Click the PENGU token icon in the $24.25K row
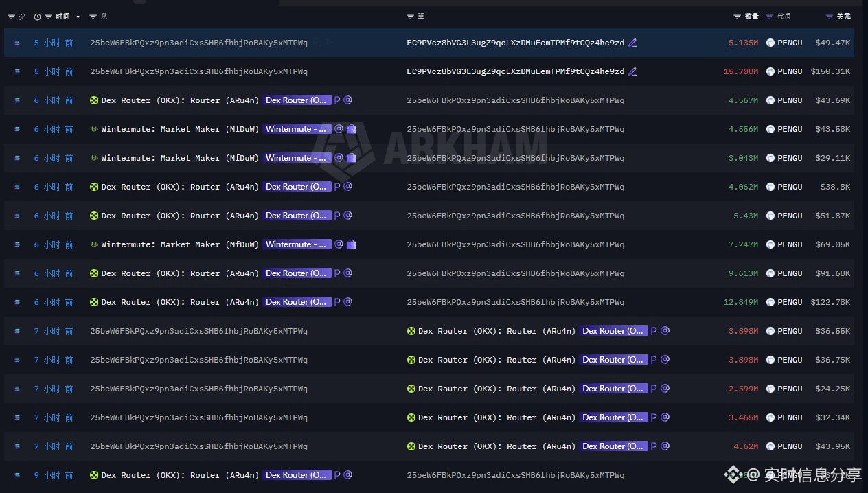The width and height of the screenshot is (868, 493). 770,389
